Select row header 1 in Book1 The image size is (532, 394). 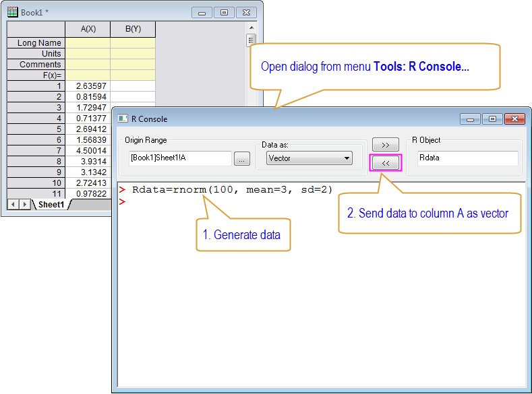pos(36,86)
